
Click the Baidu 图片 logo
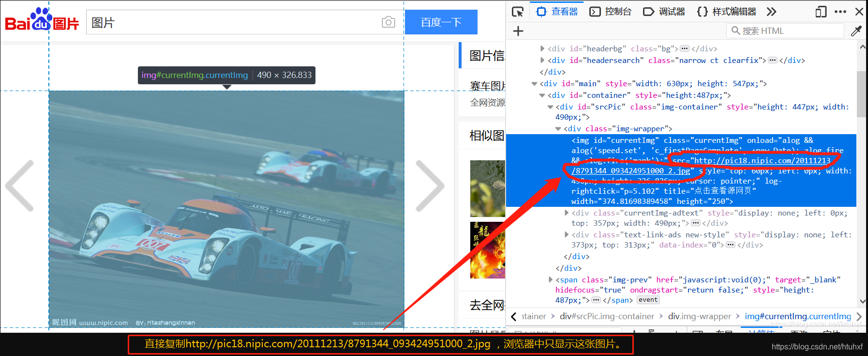[42, 20]
